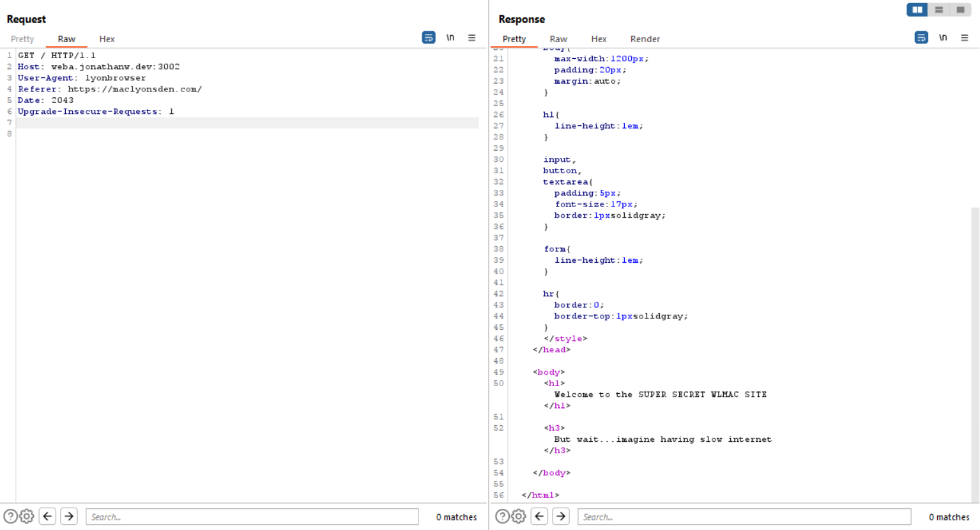980x530 pixels.
Task: Select the Request Raw tab
Action: point(66,39)
